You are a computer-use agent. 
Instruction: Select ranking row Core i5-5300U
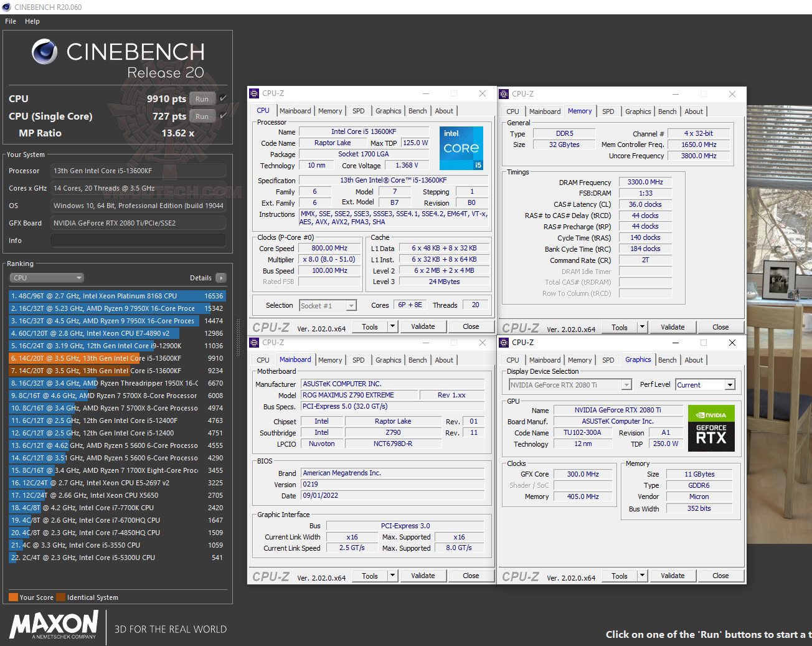(x=117, y=558)
